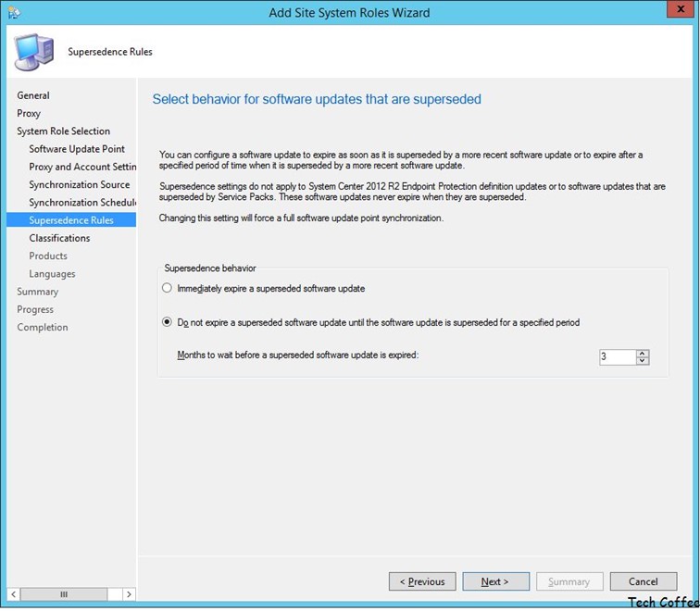Click the sidebar horizontal scrollbar thumb
Screen dimensions: 700x611
(x=64, y=594)
